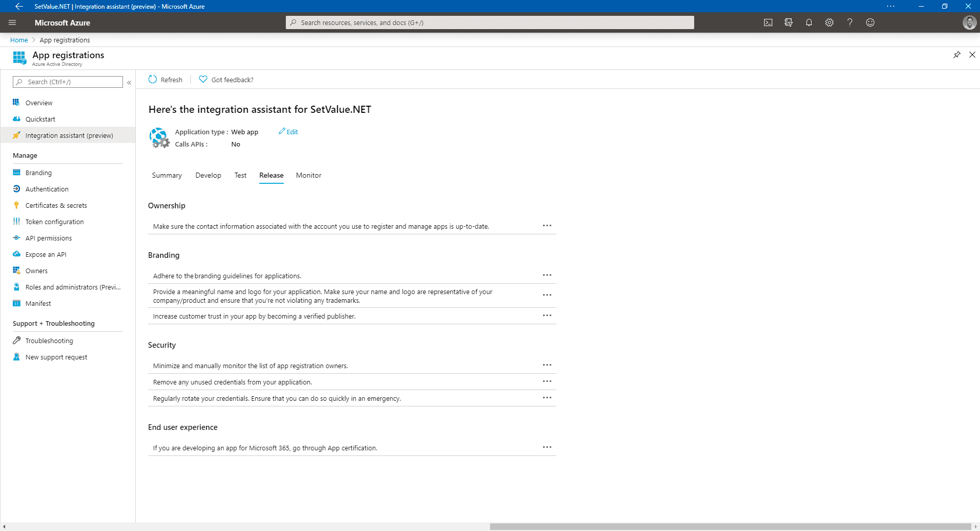This screenshot has height=531, width=980.
Task: Open the Authentication menu item
Action: pyautogui.click(x=47, y=189)
